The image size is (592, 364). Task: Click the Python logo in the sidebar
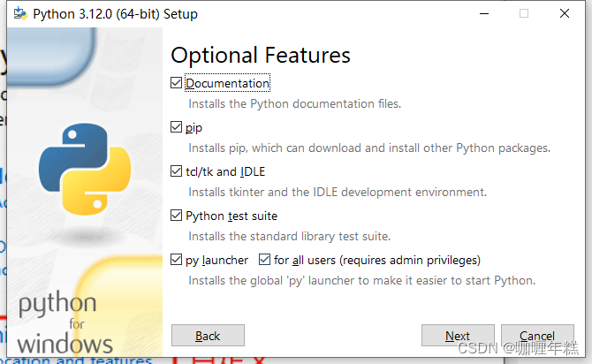[85, 169]
